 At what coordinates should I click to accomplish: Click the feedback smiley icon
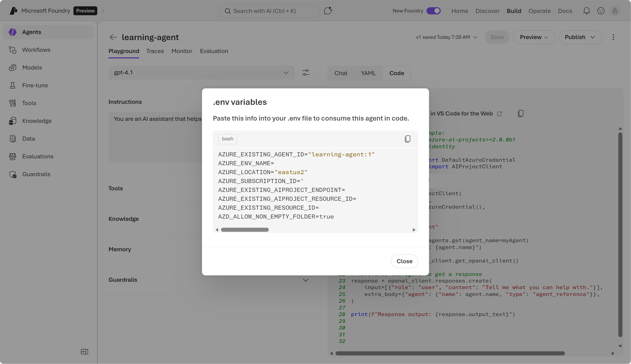pyautogui.click(x=601, y=11)
